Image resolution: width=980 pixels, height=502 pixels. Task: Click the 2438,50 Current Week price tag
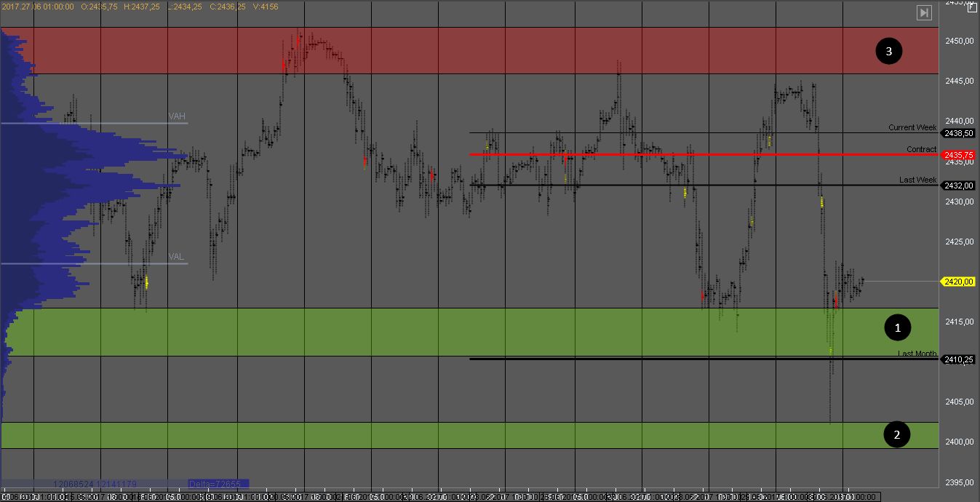pos(958,133)
